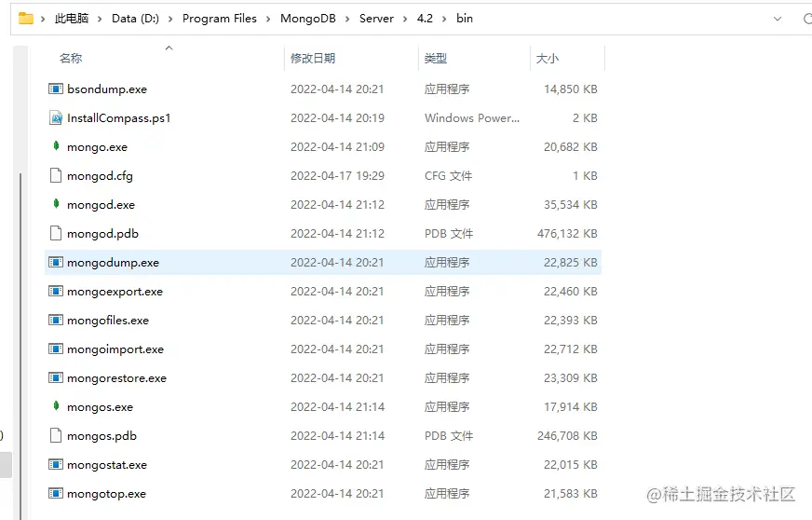812x520 pixels.
Task: Click the bin breadcrumb segment
Action: pos(464,19)
